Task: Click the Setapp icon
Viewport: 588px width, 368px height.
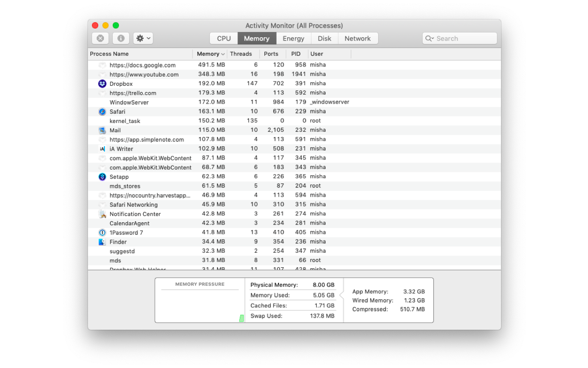Action: click(x=102, y=177)
